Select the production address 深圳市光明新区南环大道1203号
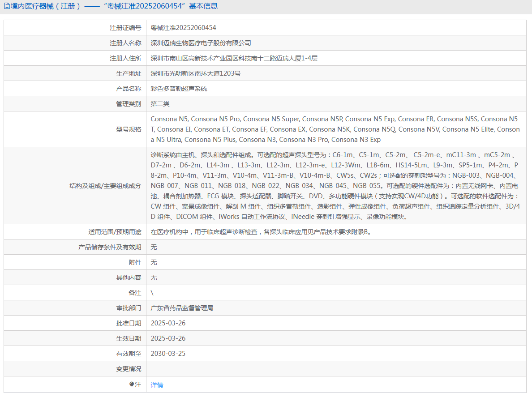 pyautogui.click(x=195, y=73)
